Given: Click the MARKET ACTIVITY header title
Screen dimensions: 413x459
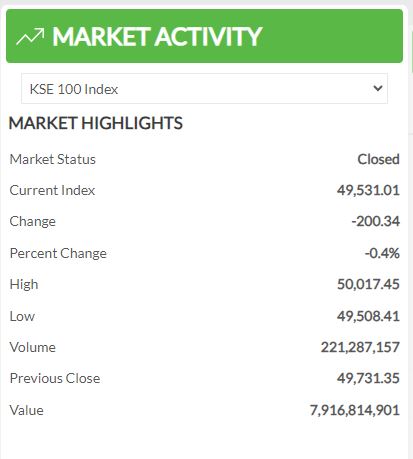Looking at the screenshot, I should (x=157, y=36).
